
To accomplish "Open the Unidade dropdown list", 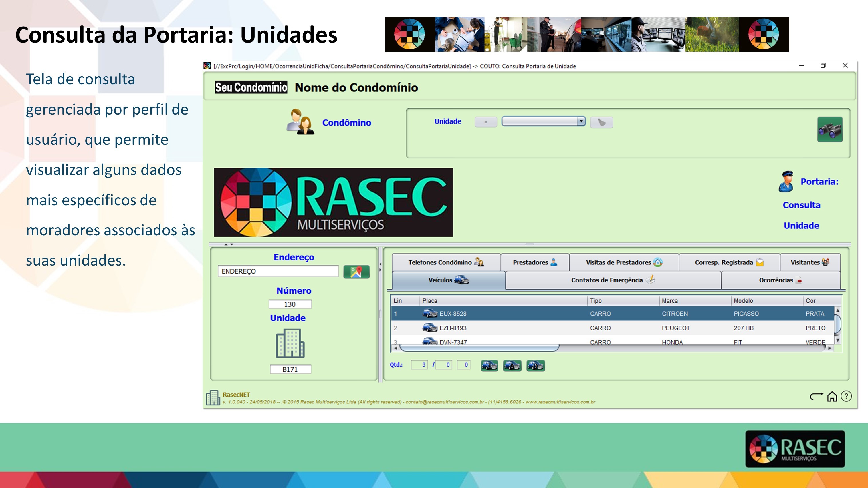I will pyautogui.click(x=581, y=121).
